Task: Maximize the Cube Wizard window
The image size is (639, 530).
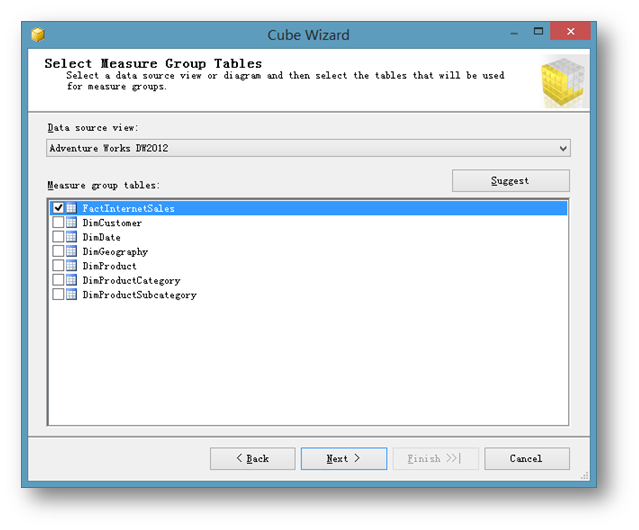Action: point(538,31)
